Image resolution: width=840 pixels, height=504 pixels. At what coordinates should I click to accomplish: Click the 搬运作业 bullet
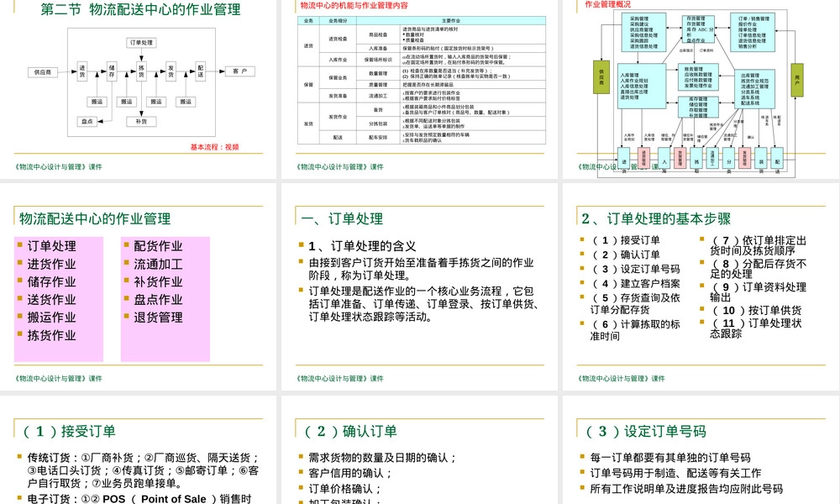[x=51, y=317]
